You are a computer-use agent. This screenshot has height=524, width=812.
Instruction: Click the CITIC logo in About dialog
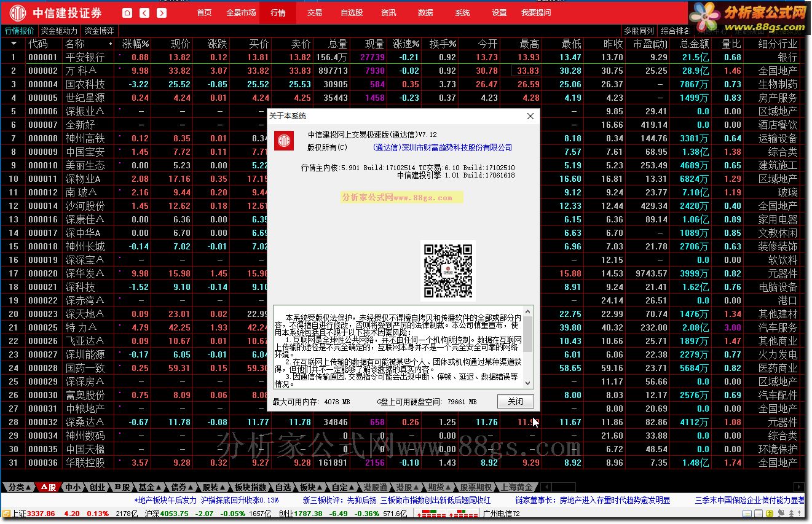pyautogui.click(x=284, y=141)
